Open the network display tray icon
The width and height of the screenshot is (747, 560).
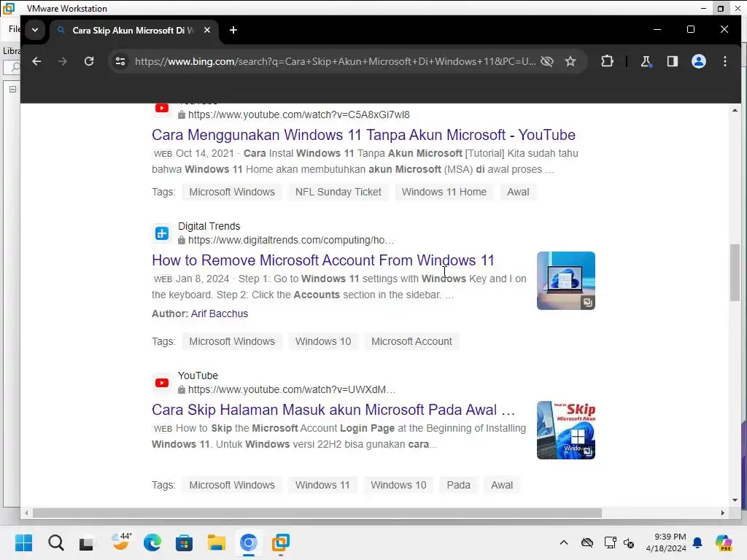click(x=610, y=542)
